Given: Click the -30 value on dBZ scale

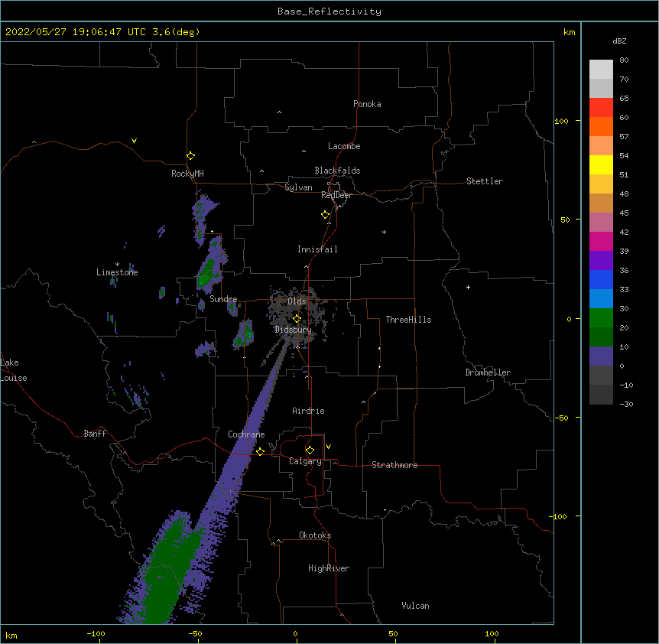Looking at the screenshot, I should (626, 404).
